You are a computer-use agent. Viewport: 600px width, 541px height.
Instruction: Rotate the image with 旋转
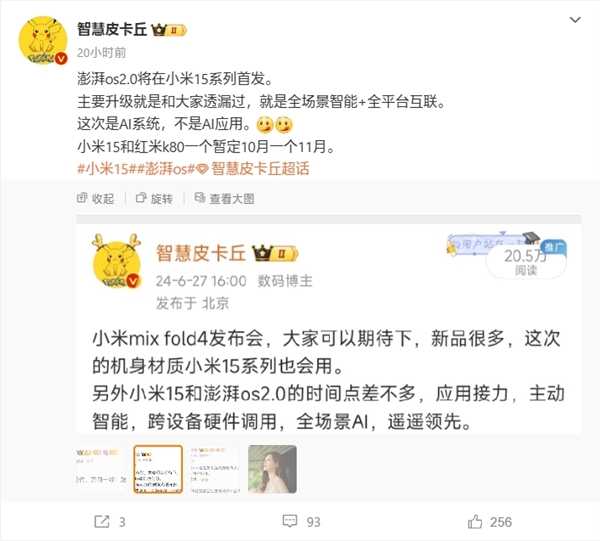tap(154, 199)
